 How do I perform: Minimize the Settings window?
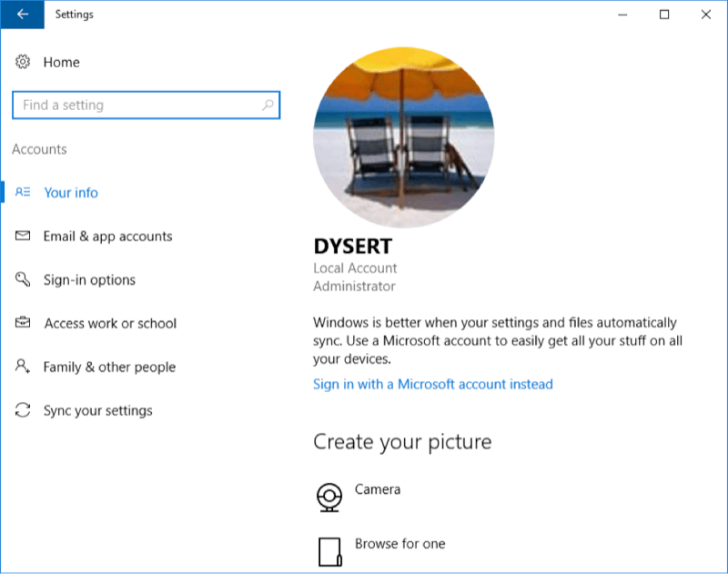pos(622,15)
